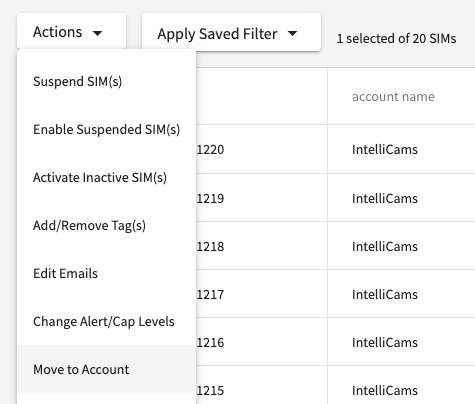Screen dimensions: 475x404
Task: Click IntelliCams account in row 1220
Action: pos(385,150)
